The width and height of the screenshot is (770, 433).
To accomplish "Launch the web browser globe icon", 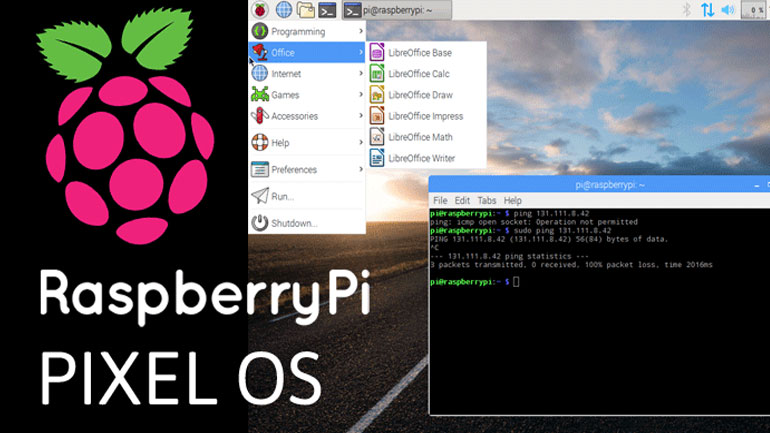I will [284, 9].
